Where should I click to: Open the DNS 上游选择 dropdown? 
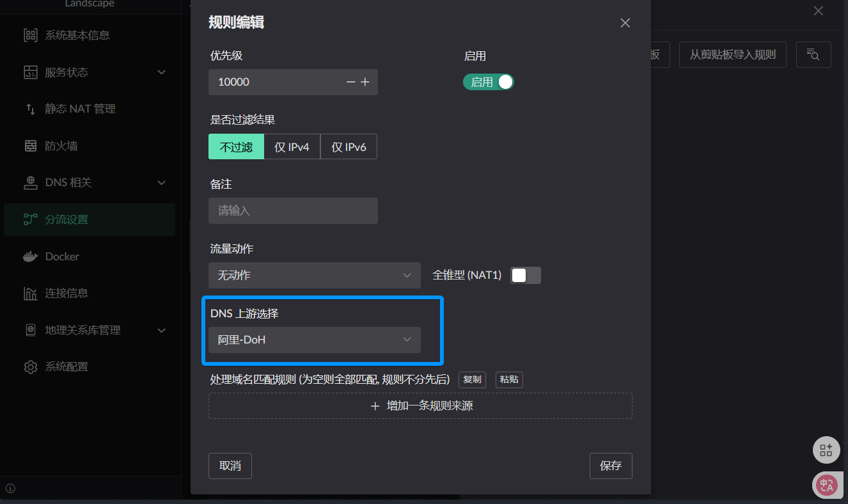(314, 340)
